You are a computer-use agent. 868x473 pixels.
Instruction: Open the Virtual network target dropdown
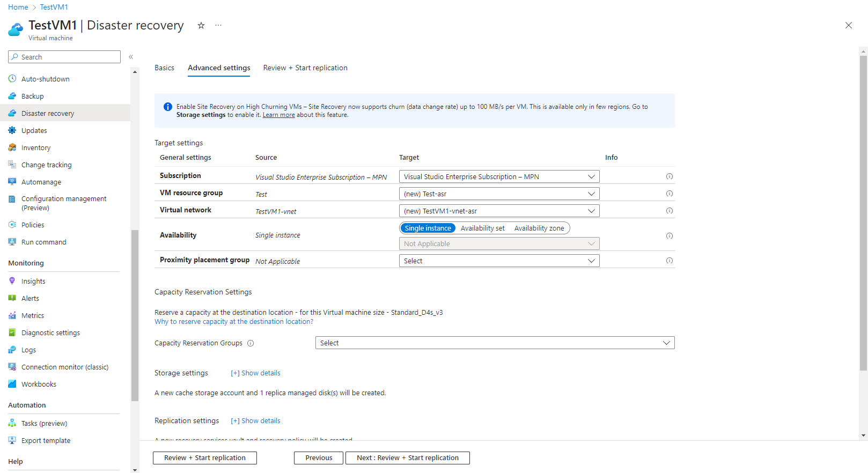(x=499, y=211)
